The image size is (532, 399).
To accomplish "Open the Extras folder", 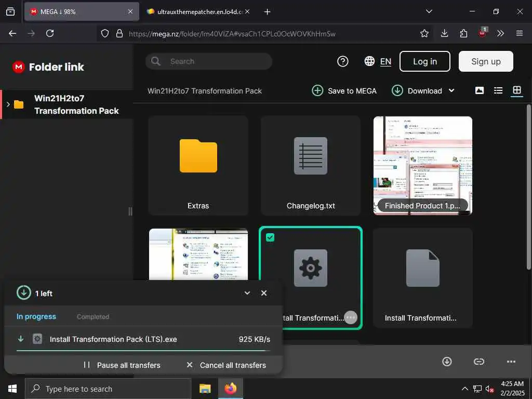I will click(x=198, y=166).
